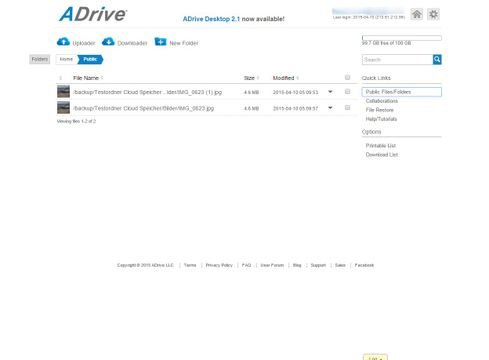Click the Downloader cloud icon
The width and height of the screenshot is (489, 360).
108,42
